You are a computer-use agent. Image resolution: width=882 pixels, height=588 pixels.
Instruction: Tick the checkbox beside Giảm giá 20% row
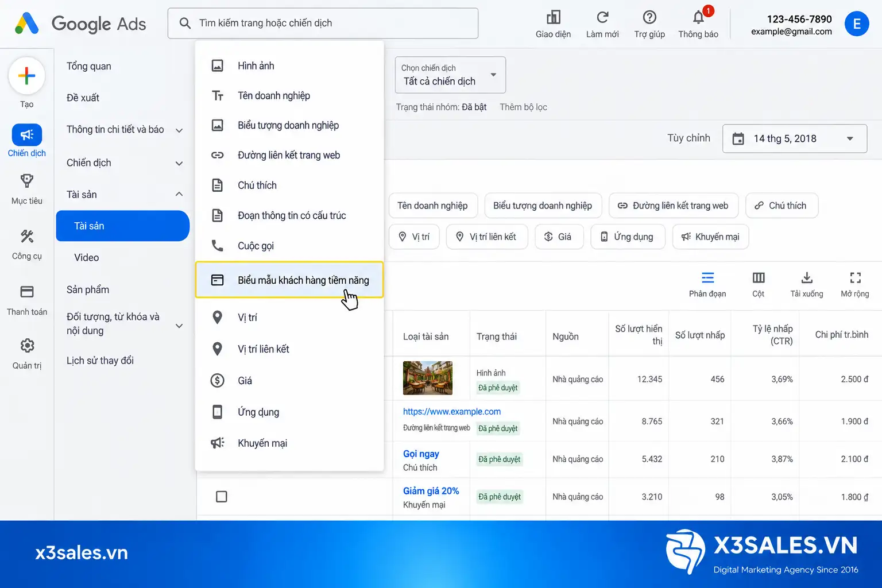point(221,497)
